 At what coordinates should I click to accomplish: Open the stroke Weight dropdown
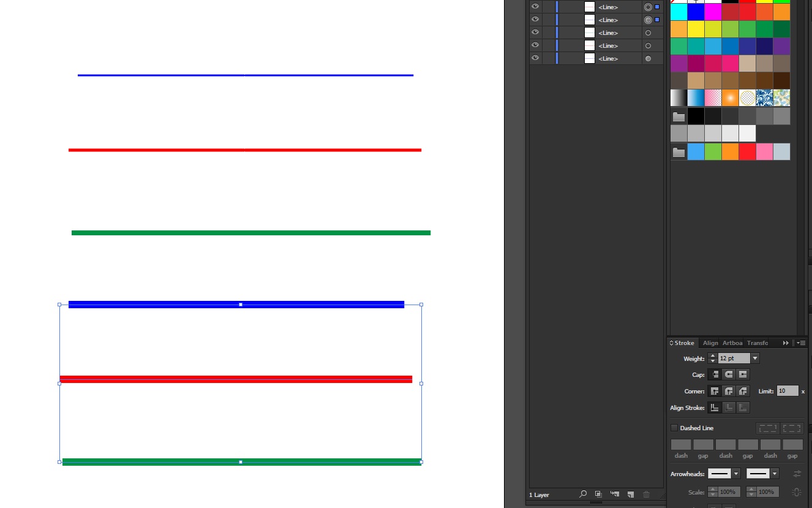coord(755,358)
